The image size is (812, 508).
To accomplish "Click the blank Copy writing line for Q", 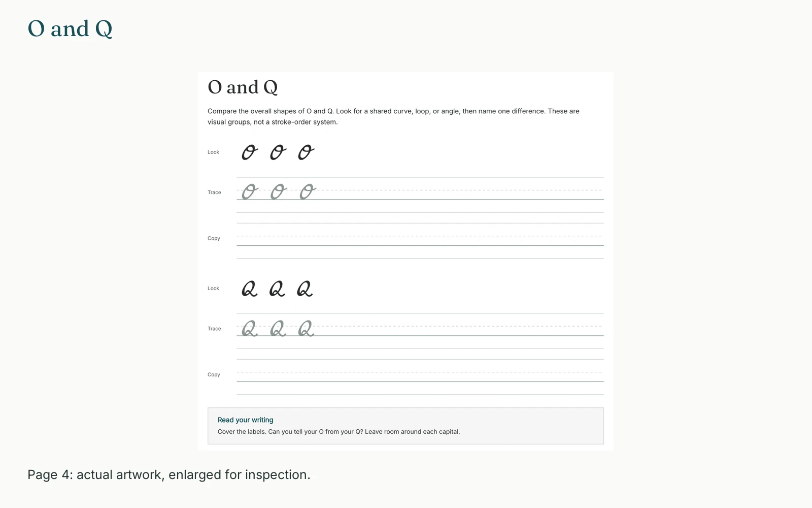I will [x=420, y=377].
